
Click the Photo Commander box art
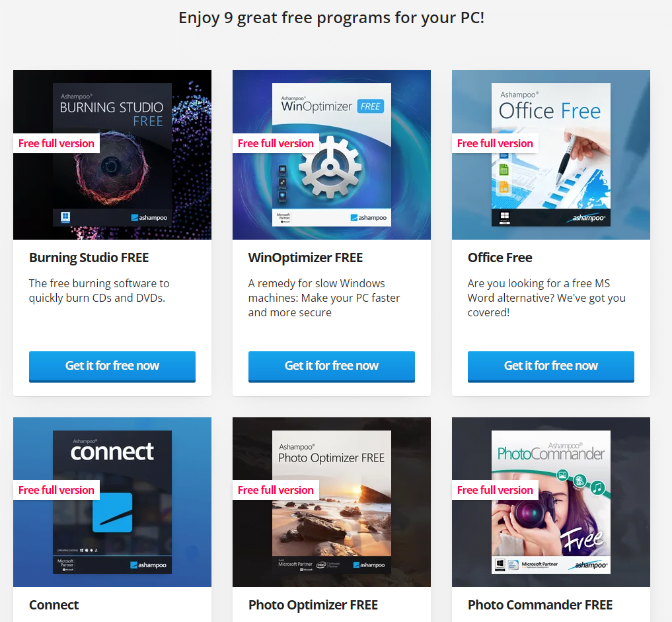click(x=551, y=502)
